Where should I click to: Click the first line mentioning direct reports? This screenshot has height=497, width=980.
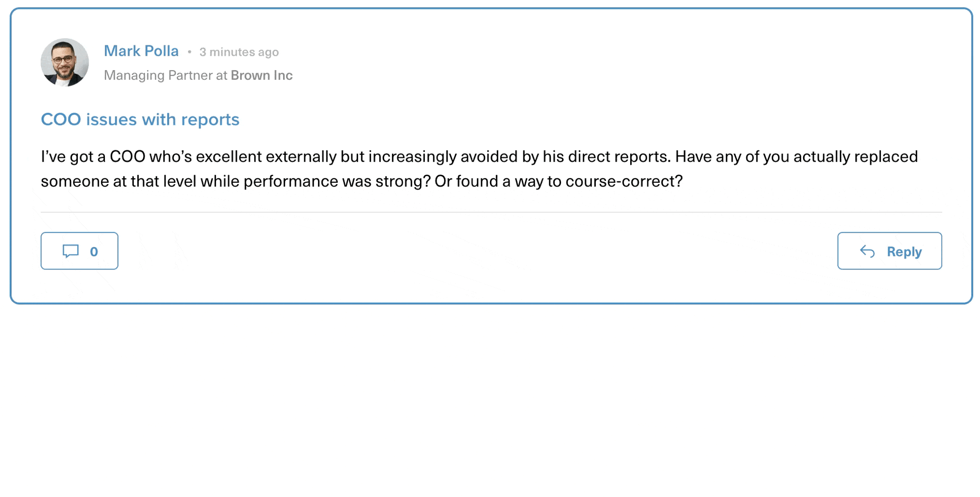479,157
